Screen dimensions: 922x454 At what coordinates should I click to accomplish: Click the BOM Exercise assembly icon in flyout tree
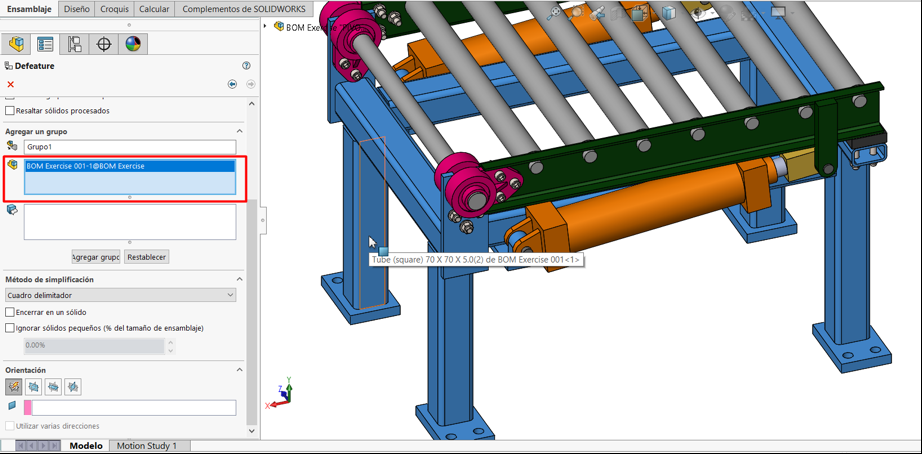click(x=279, y=26)
